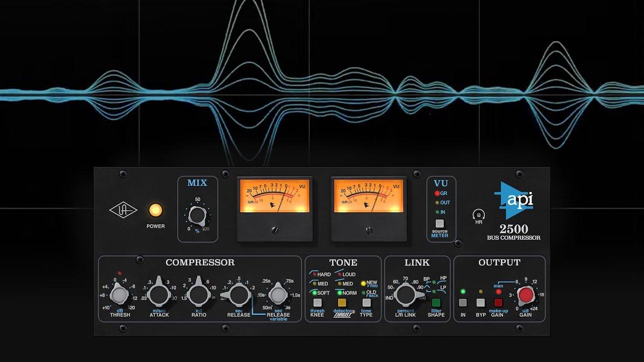
Task: Click the THRESH knob
Action: point(120,295)
